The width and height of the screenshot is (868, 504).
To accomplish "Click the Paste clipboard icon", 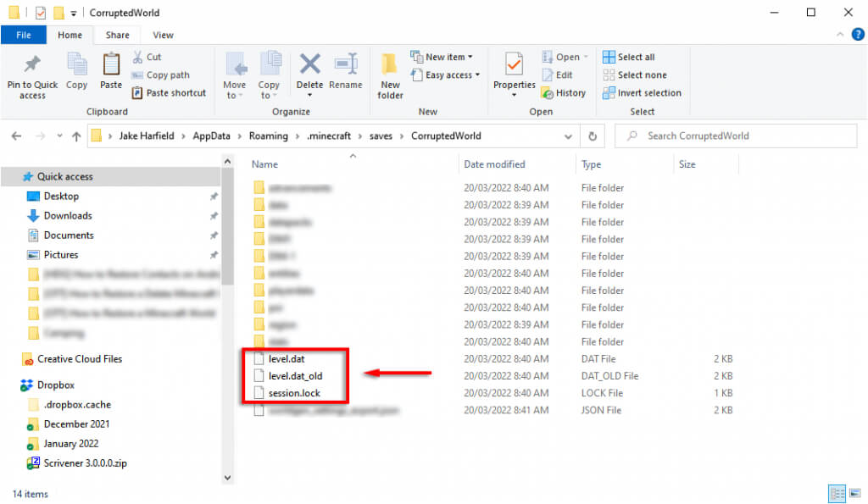I will 111,64.
